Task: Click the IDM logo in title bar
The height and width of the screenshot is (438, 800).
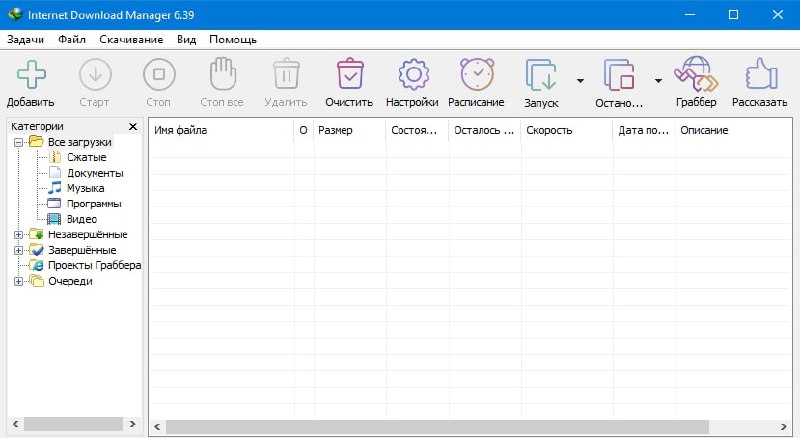Action: [x=15, y=14]
